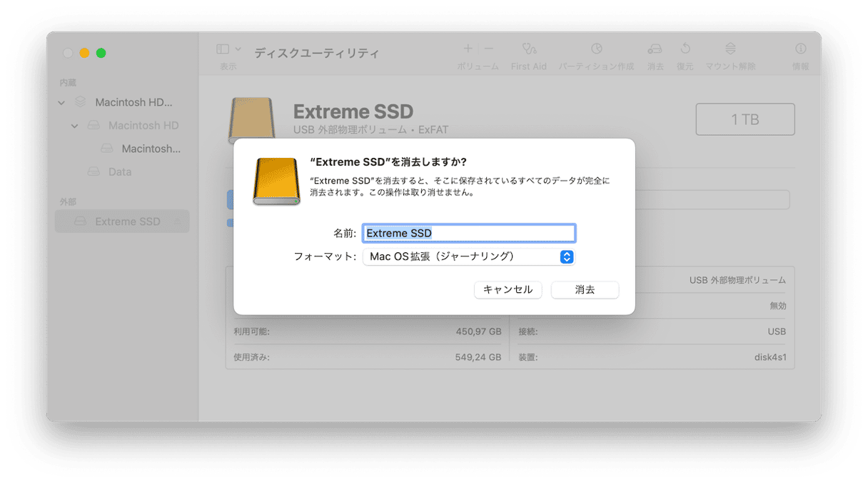The height and width of the screenshot is (483, 868).
Task: Click the 消去 (Erase) confirm button
Action: [585, 290]
